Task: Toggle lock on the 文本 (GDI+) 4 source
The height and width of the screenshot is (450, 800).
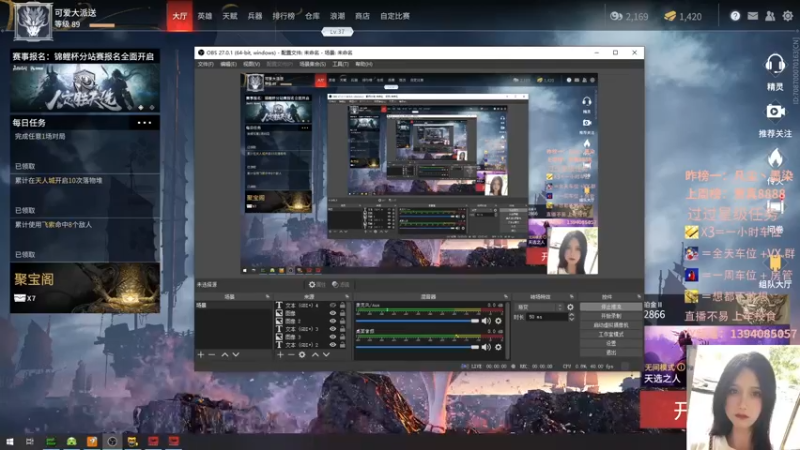Action: 343,306
